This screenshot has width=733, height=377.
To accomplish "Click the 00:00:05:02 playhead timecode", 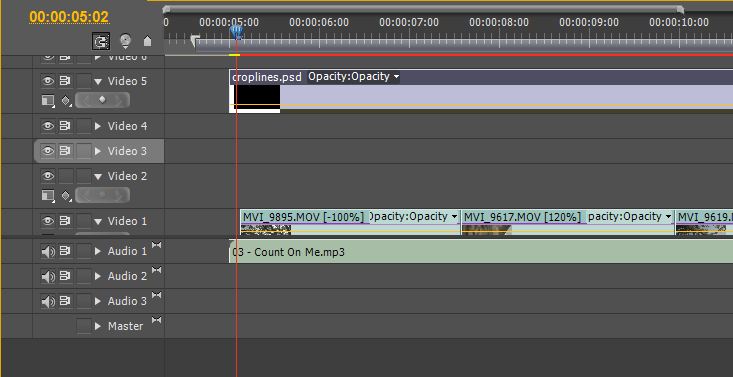I will pos(69,17).
